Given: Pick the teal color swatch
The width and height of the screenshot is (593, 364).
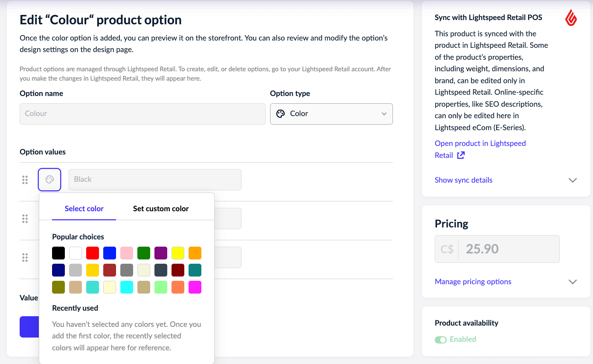Looking at the screenshot, I should coord(195,270).
